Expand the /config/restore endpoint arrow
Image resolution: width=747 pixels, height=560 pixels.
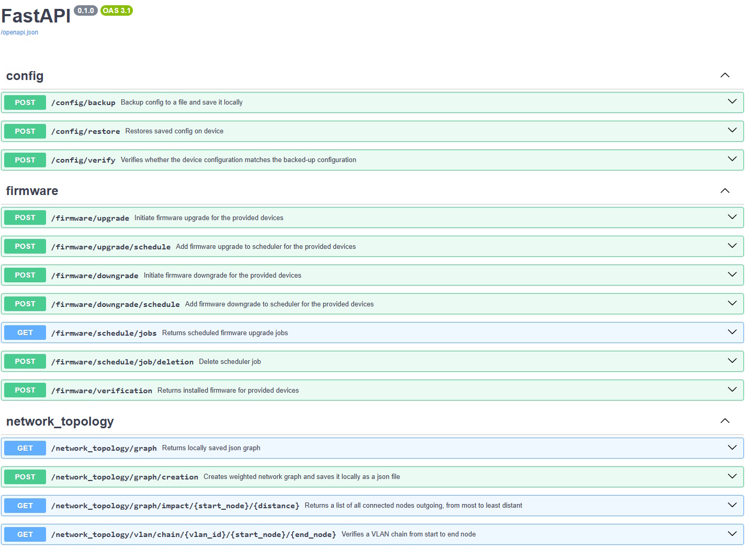click(x=732, y=130)
